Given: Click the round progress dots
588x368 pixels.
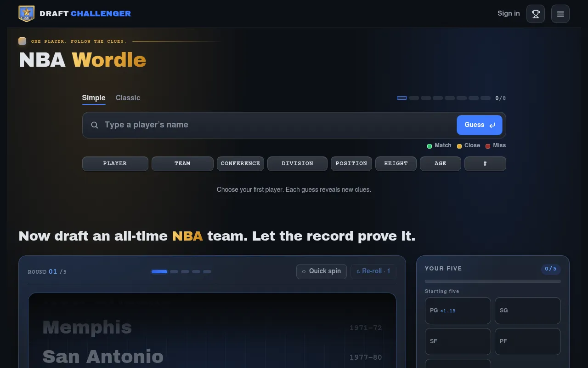Looking at the screenshot, I should coord(181,271).
